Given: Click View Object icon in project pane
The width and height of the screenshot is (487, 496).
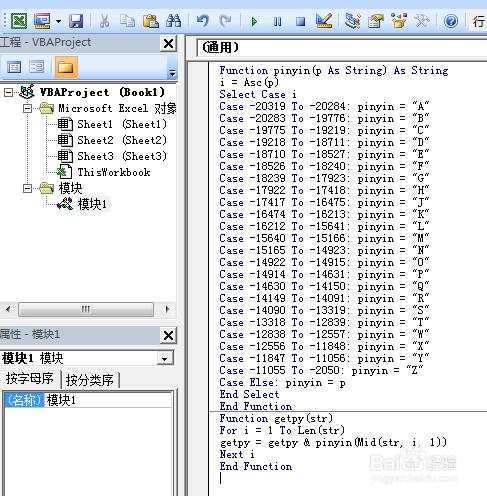Looking at the screenshot, I should click(x=36, y=67).
